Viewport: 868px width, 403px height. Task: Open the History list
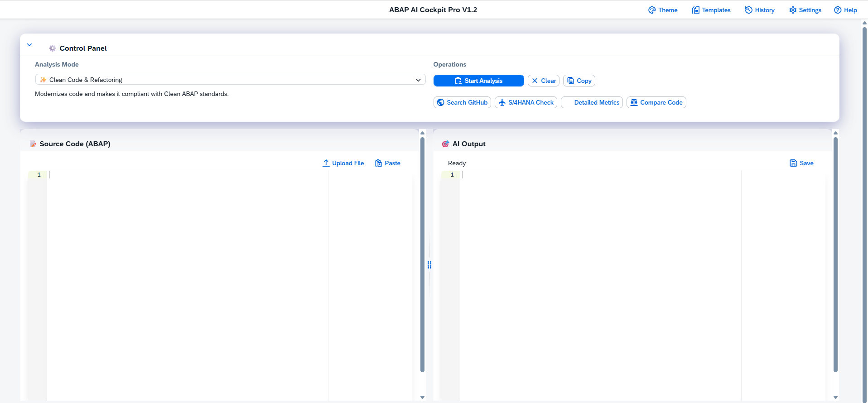click(x=760, y=10)
